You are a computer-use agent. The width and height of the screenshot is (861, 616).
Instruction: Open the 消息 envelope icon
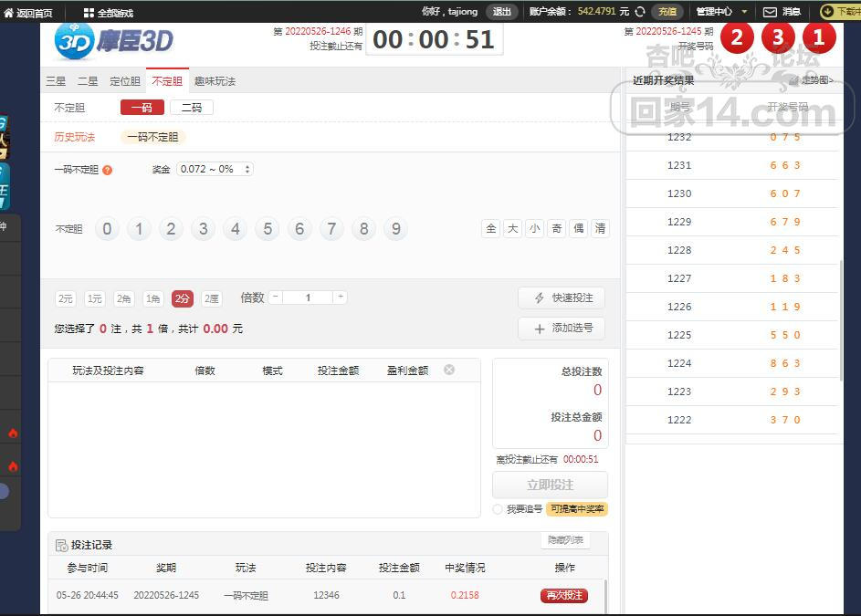(770, 12)
